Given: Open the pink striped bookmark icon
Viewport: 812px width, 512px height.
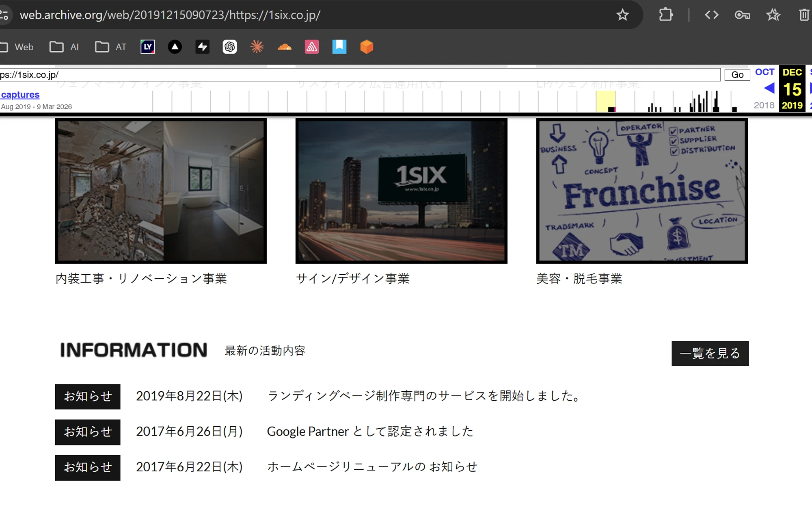Looking at the screenshot, I should pos(312,47).
